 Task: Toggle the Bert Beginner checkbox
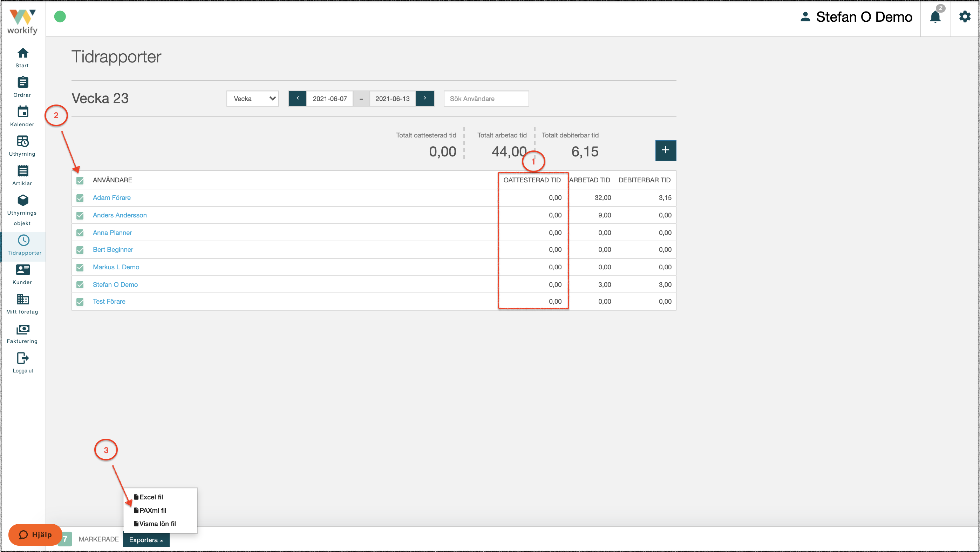point(80,250)
